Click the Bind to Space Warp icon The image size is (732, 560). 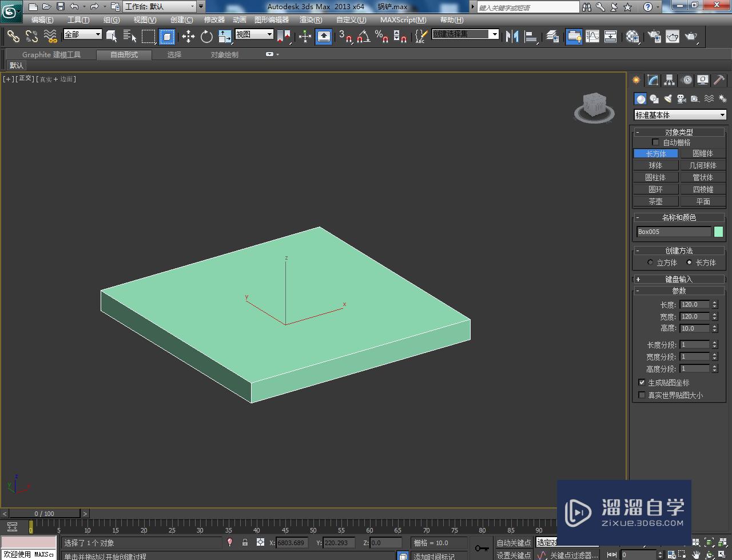click(x=50, y=37)
